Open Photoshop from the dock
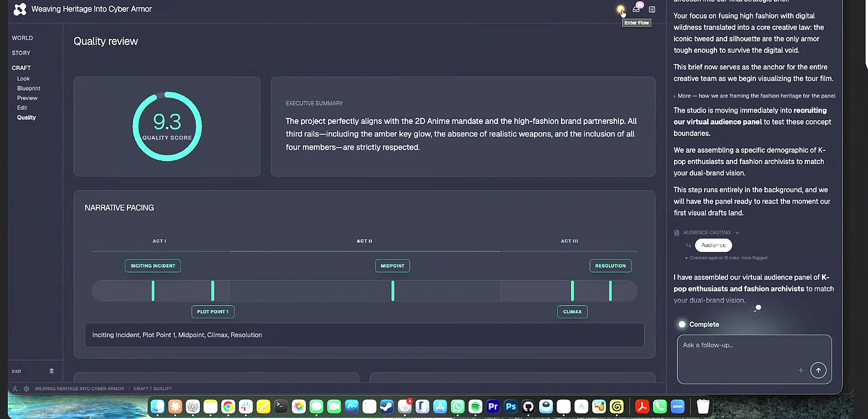The image size is (868, 419). 511,406
